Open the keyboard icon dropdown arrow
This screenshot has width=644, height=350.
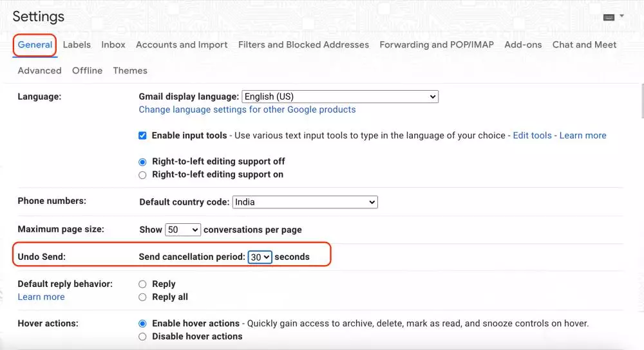point(622,16)
